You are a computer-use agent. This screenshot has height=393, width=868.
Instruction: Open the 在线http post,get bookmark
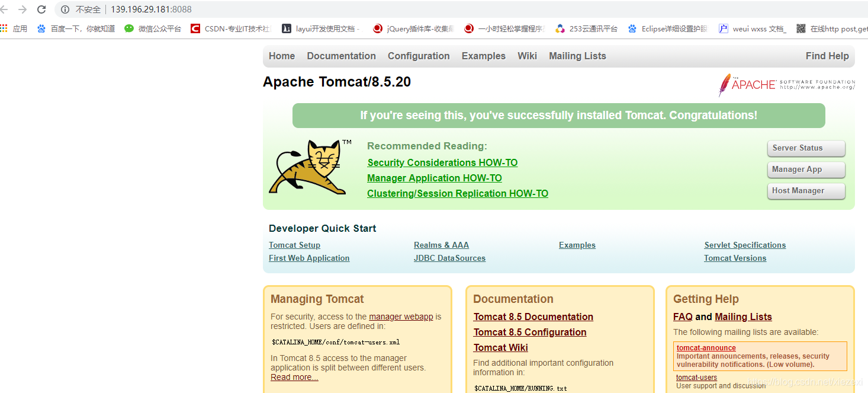click(832, 28)
